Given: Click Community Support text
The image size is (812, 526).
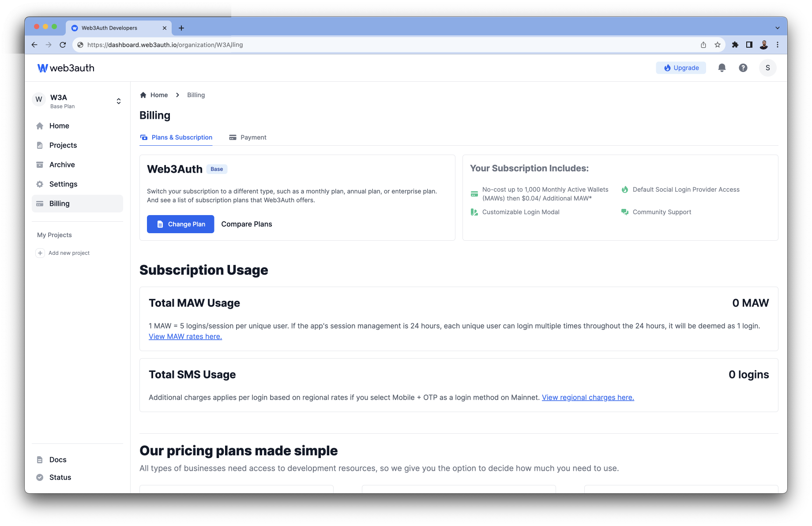Looking at the screenshot, I should [x=662, y=212].
